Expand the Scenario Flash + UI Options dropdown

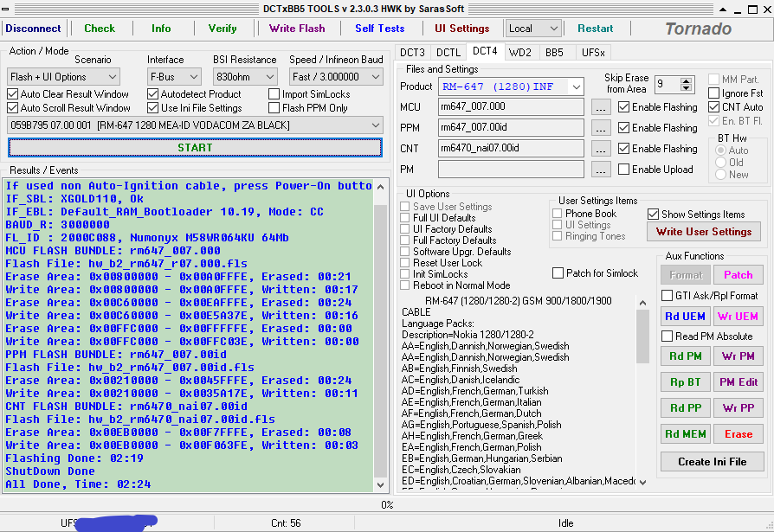tap(64, 77)
